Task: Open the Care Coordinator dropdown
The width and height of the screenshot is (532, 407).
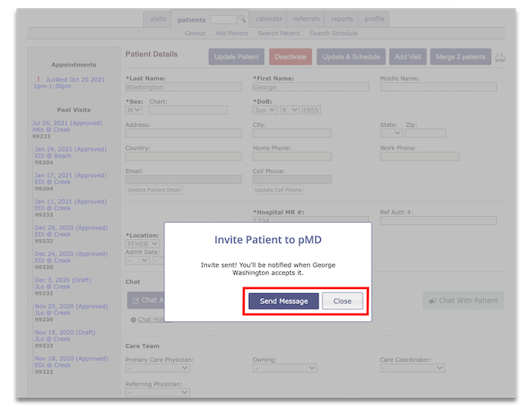Action: [413, 368]
